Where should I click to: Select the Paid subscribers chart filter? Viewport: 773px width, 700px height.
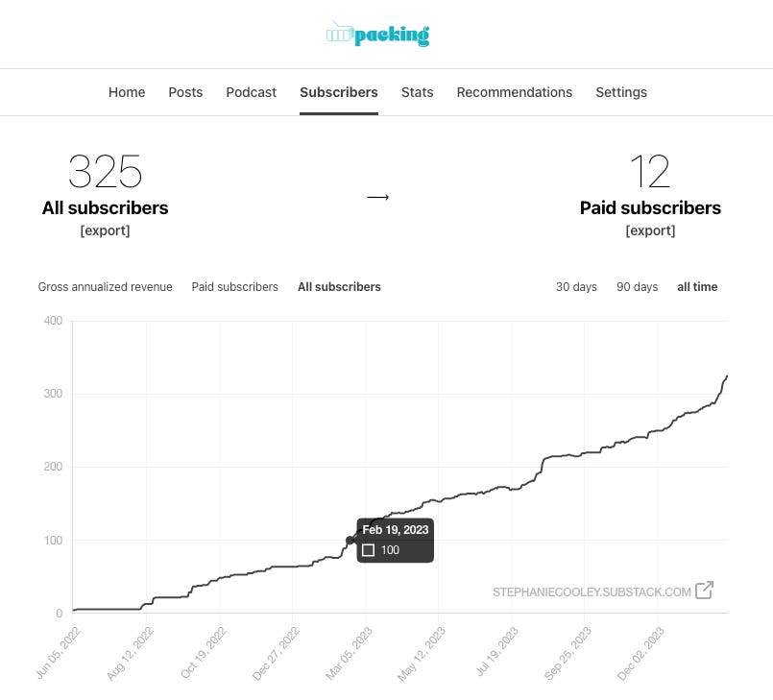(x=234, y=286)
